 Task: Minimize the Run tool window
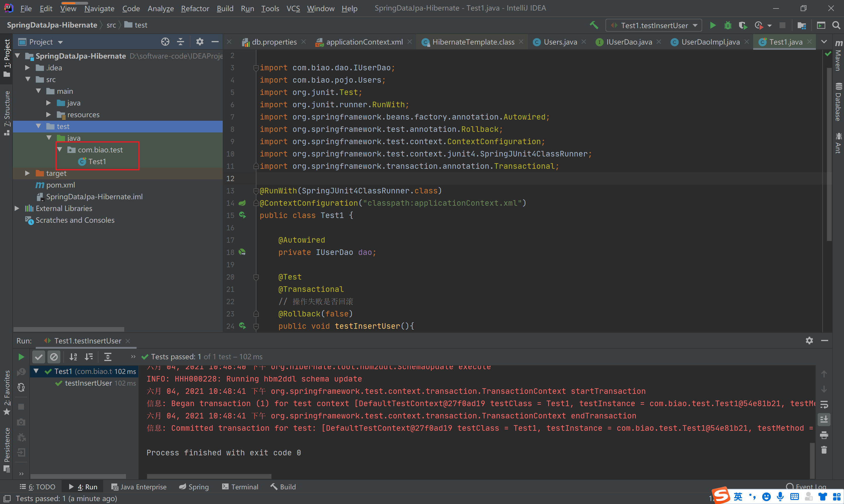coord(824,340)
